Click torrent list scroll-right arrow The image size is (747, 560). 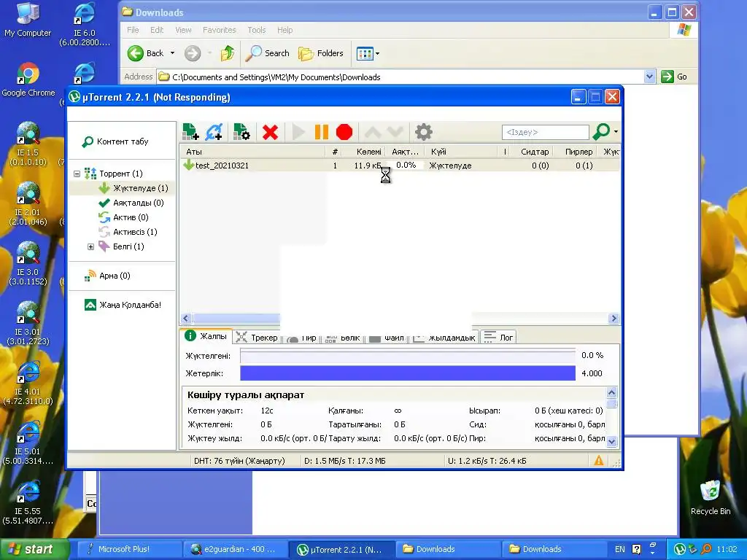point(614,319)
